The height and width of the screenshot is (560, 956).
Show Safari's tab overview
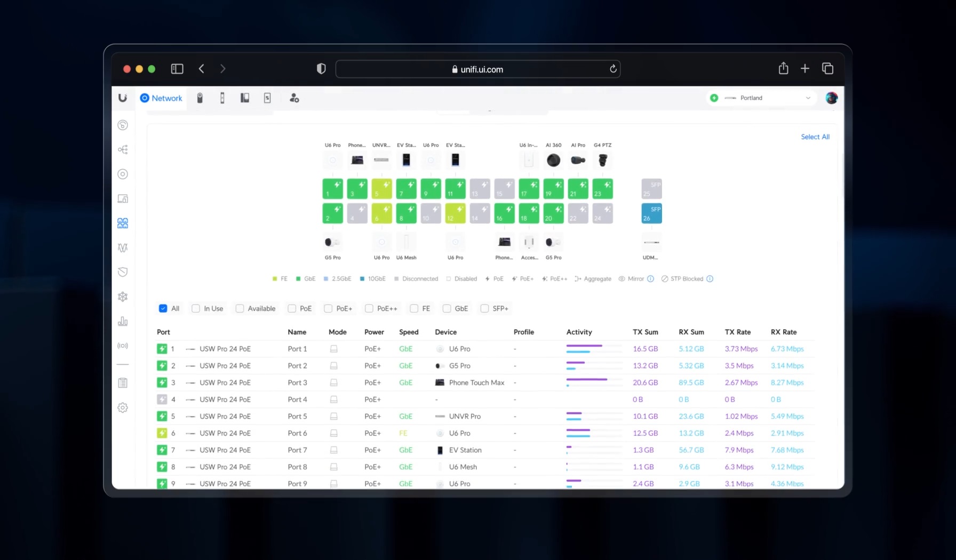[827, 68]
